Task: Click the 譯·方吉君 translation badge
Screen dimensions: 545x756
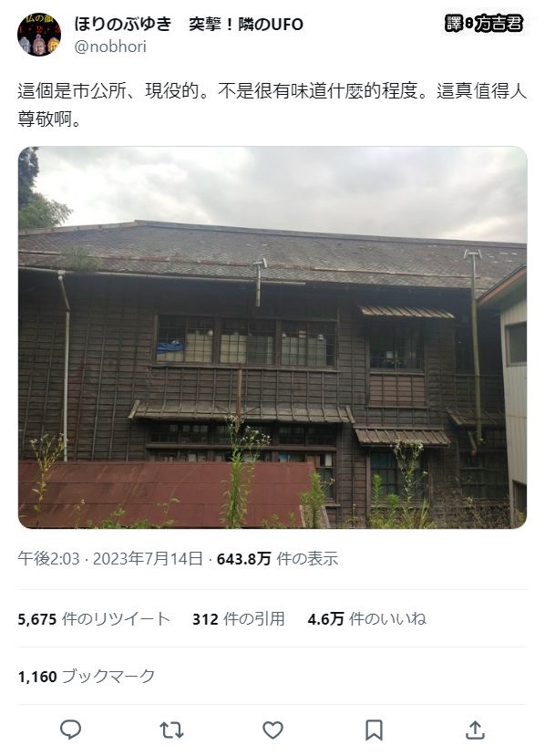Action: coord(483,23)
